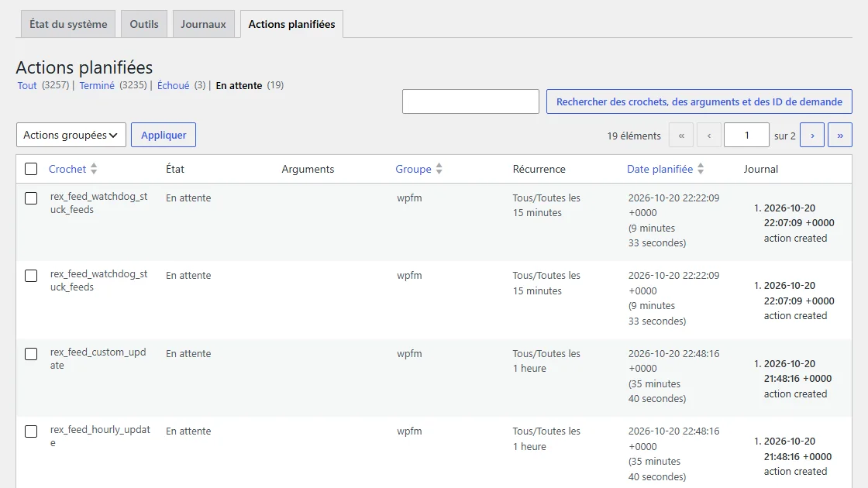Screen dimensions: 868x488
Task: Sort by Groupe column
Action: (413, 169)
